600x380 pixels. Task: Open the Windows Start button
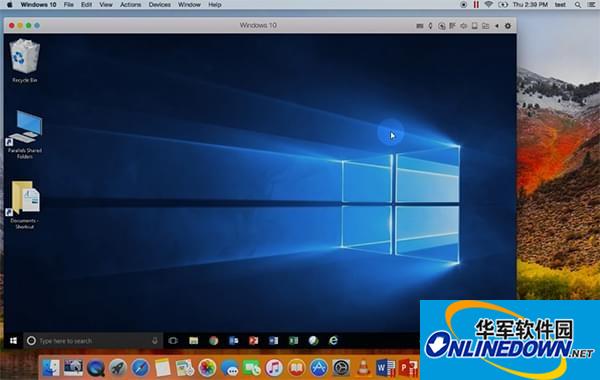tap(14, 341)
